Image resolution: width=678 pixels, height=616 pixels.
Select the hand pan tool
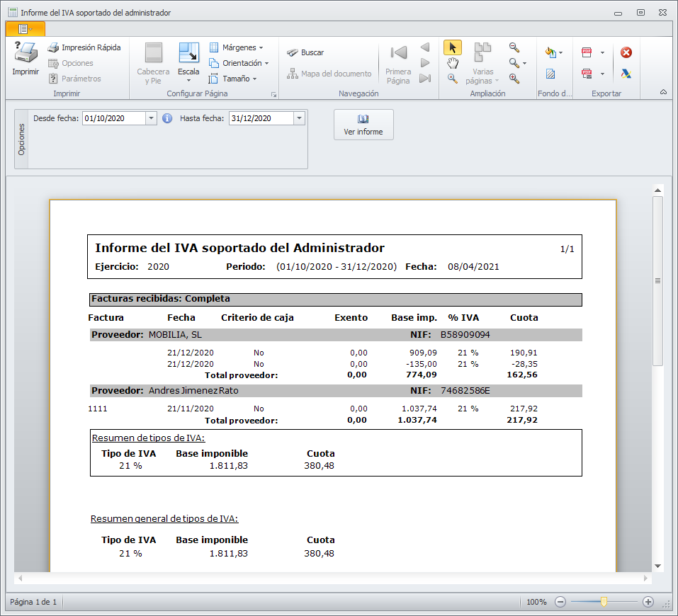pyautogui.click(x=453, y=63)
